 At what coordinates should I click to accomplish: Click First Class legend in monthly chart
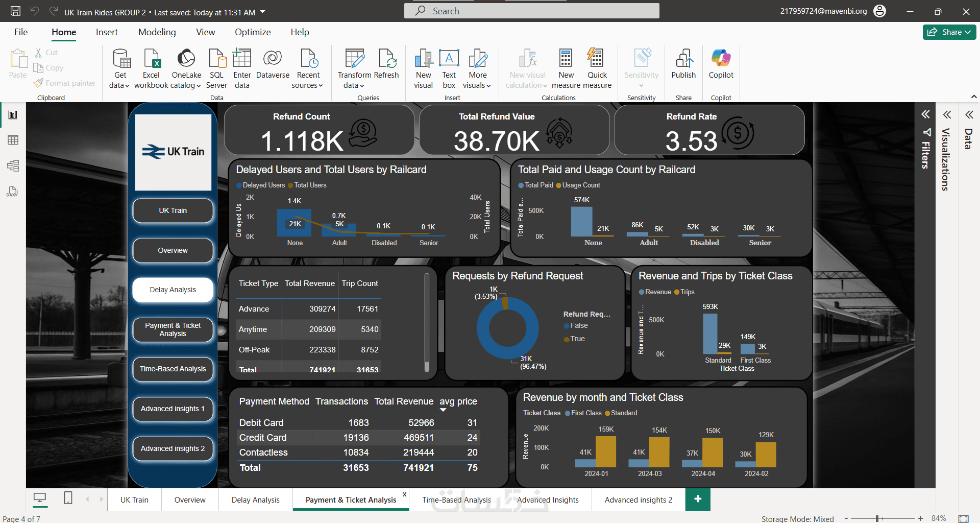583,413
